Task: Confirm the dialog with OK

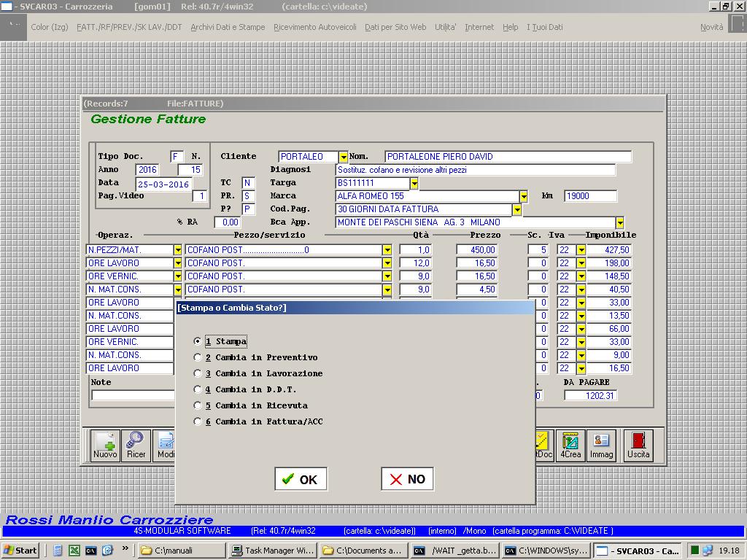Action: pyautogui.click(x=301, y=479)
